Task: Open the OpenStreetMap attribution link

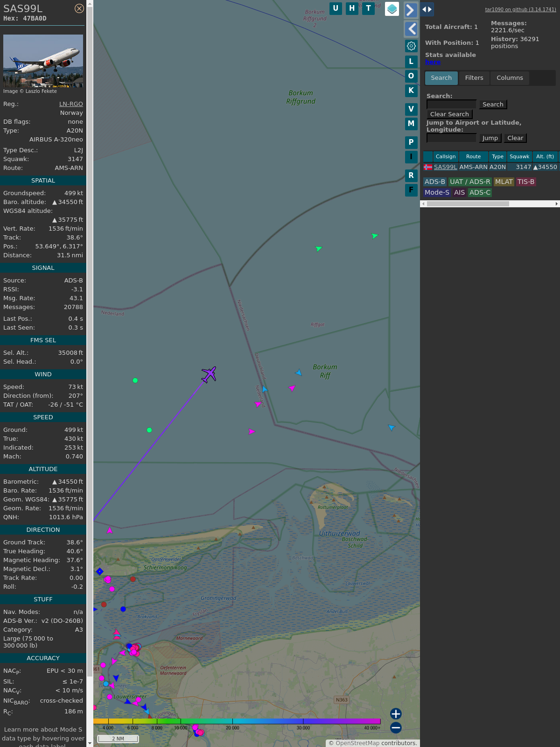Action: click(x=357, y=743)
